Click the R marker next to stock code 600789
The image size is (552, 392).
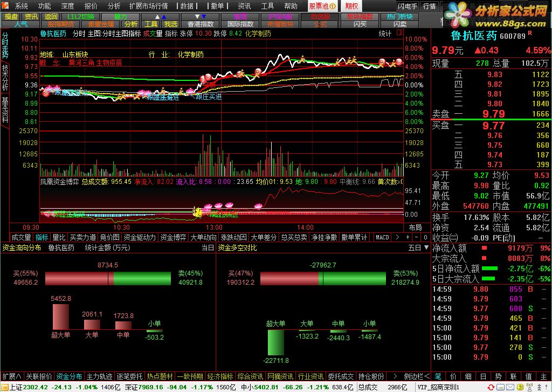(530, 33)
